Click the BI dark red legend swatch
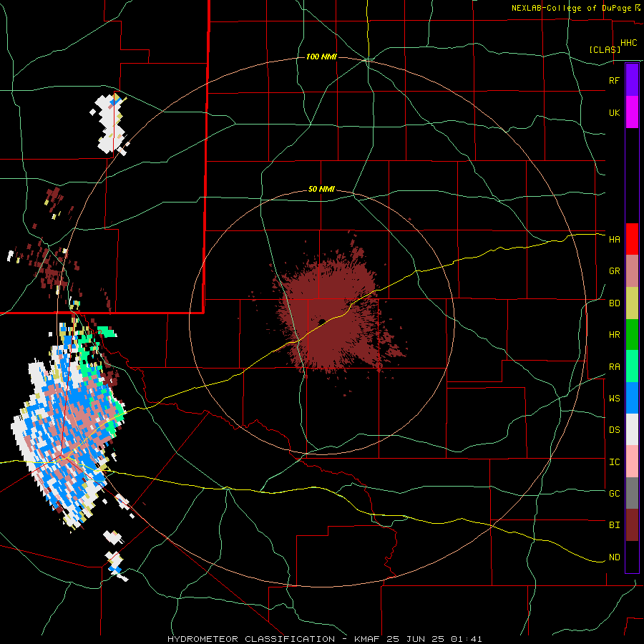Image resolution: width=644 pixels, height=644 pixels. click(x=632, y=525)
